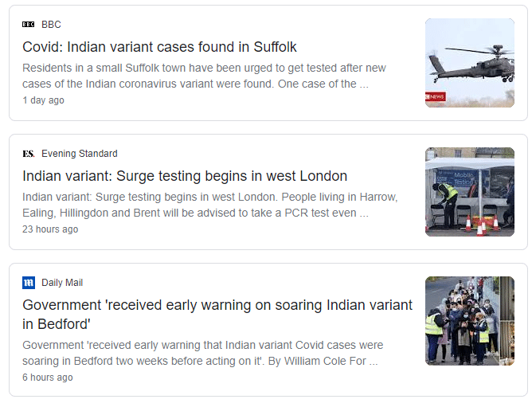This screenshot has width=532, height=407.
Task: Click the Evening Standard ES logo icon
Action: (x=29, y=154)
